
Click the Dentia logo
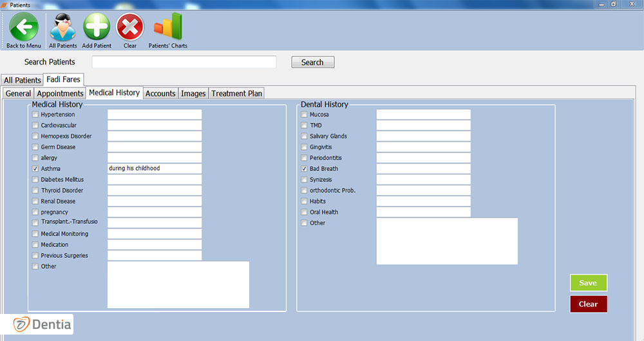[43, 324]
